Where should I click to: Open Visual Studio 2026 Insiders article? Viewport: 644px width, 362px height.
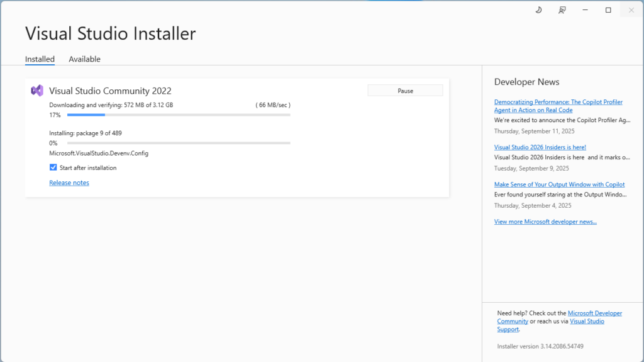pyautogui.click(x=540, y=147)
